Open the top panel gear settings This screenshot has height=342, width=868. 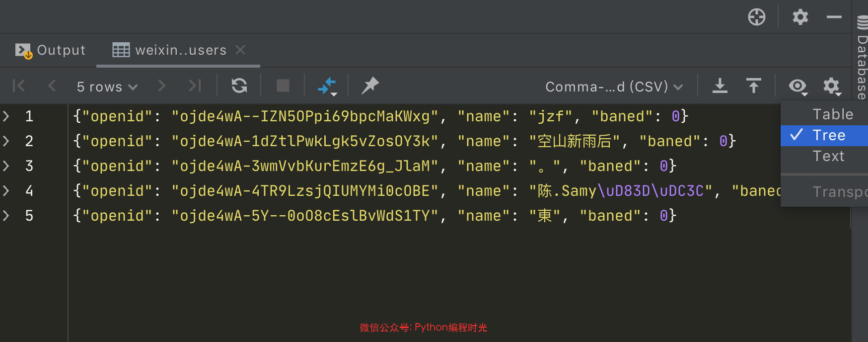coord(800,17)
